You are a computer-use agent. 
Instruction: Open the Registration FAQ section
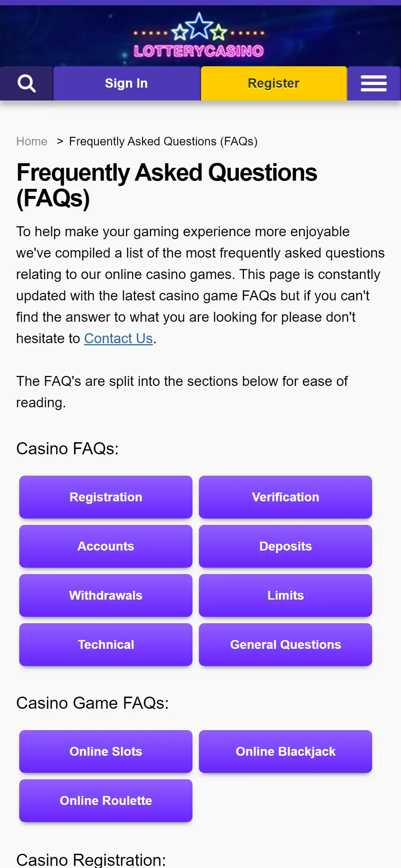click(106, 497)
